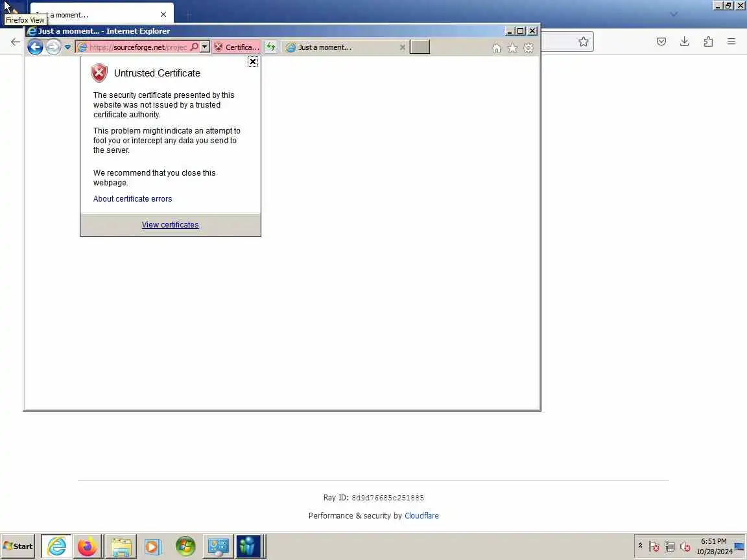
Task: Select the 'Just a moment...' IE tab
Action: click(x=340, y=47)
